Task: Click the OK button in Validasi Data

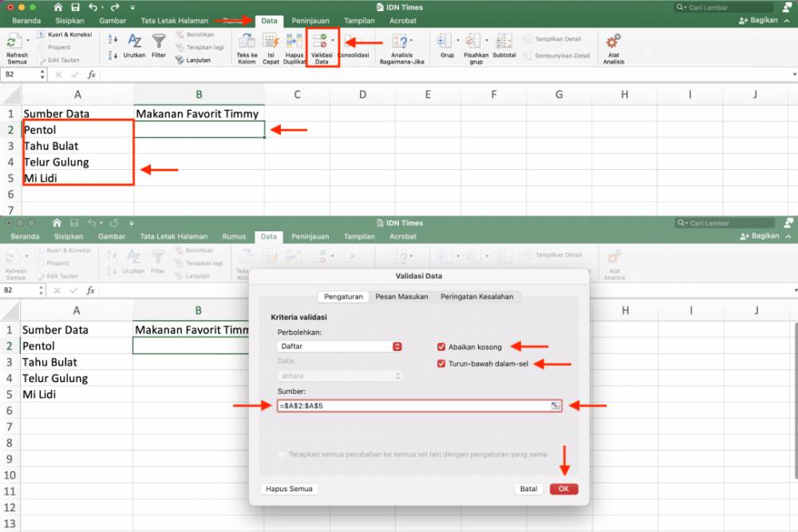Action: pos(563,489)
